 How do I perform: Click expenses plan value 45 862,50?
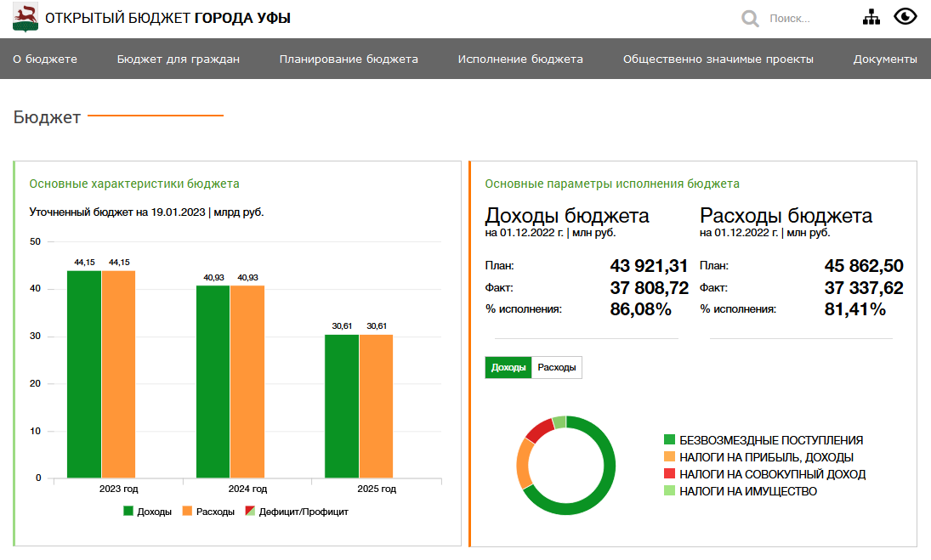[x=863, y=266]
